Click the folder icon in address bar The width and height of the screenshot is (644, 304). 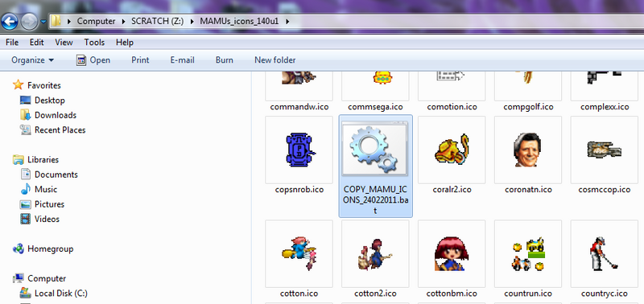56,21
